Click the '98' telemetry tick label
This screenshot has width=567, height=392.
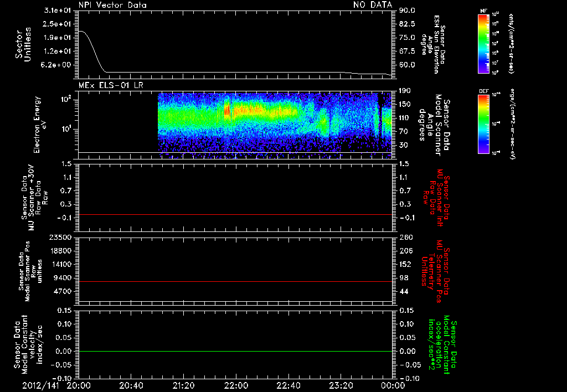(x=404, y=278)
